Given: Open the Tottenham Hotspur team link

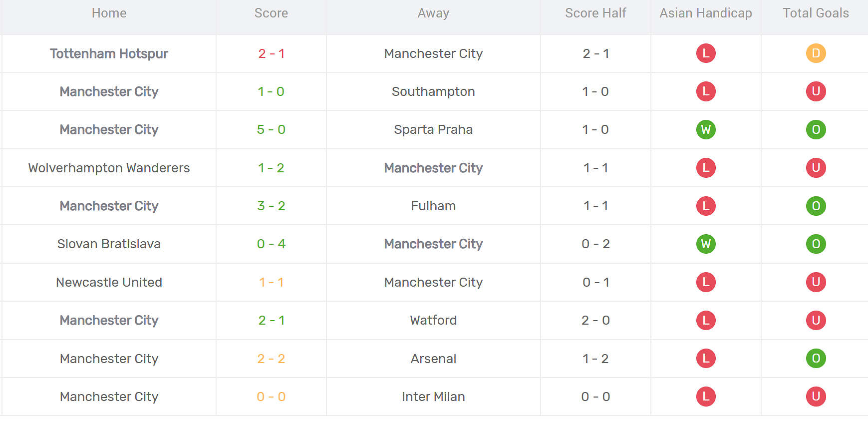Looking at the screenshot, I should tap(109, 53).
